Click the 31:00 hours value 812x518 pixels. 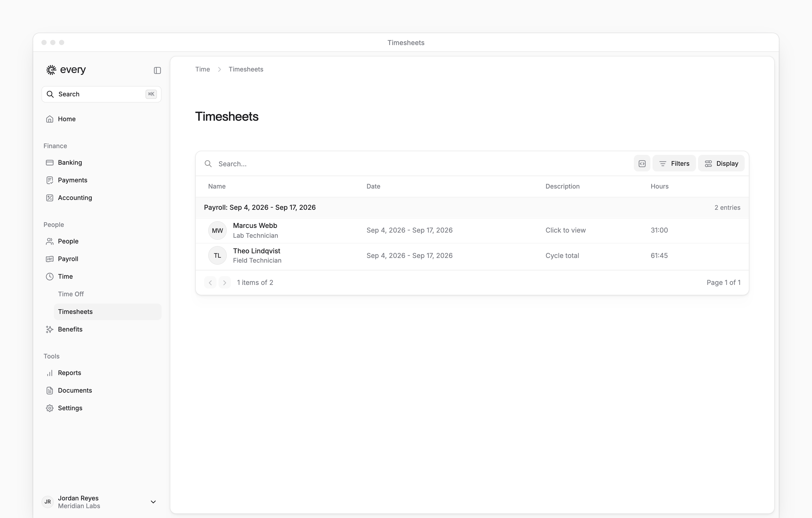click(659, 230)
